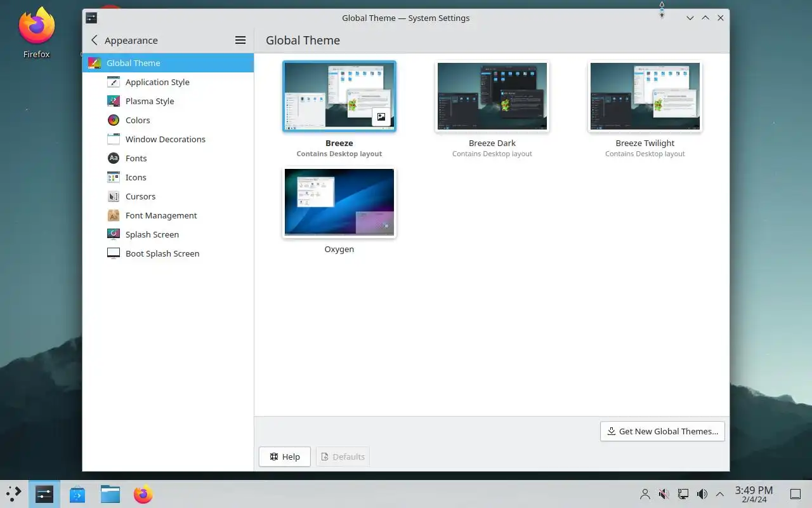The image size is (812, 508).
Task: Open the Cursors settings page
Action: click(168, 196)
